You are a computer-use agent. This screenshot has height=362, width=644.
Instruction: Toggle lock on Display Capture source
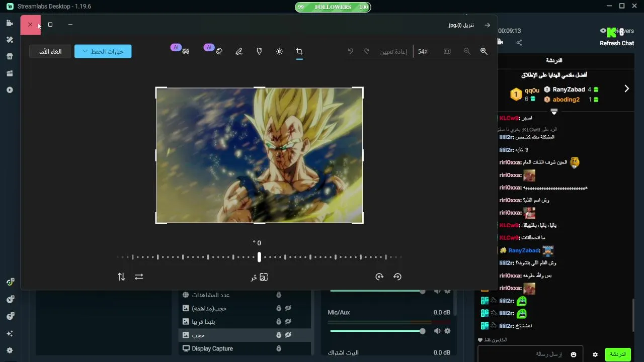pyautogui.click(x=278, y=348)
